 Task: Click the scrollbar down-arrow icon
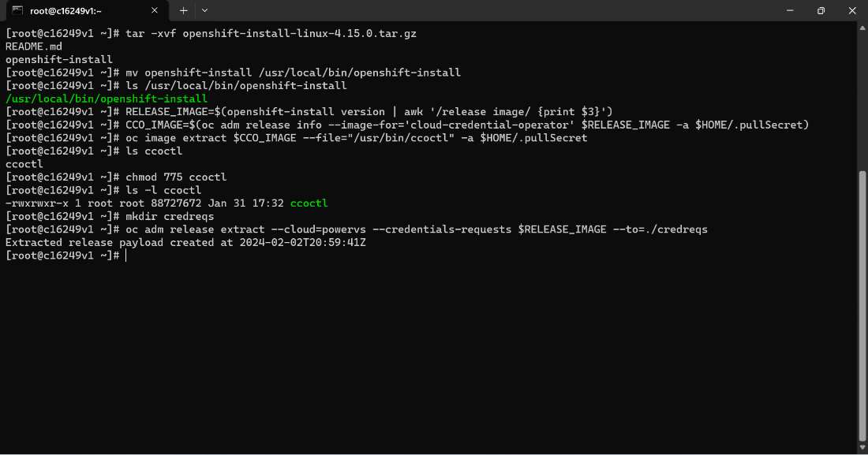861,448
